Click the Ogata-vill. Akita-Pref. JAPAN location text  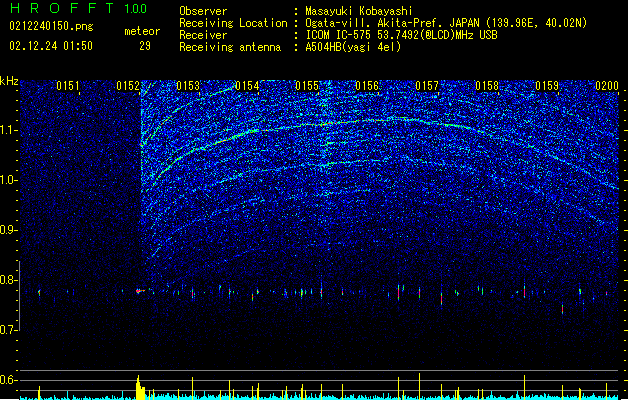(446, 23)
